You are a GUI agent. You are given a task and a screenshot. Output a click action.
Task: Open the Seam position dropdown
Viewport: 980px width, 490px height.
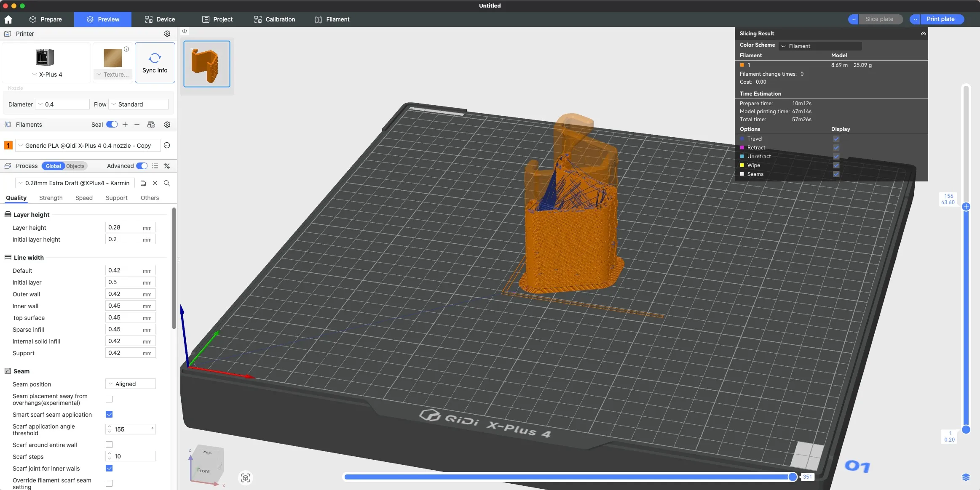(130, 384)
